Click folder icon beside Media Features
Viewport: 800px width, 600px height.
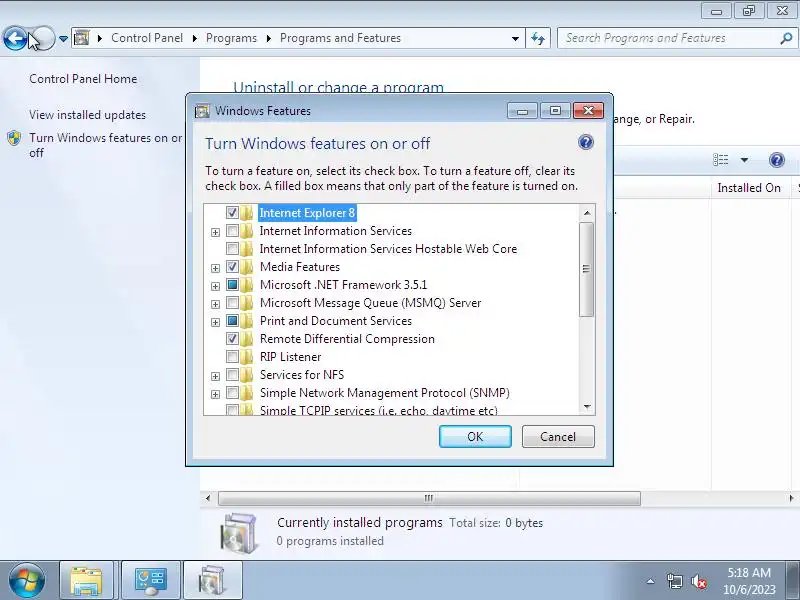[247, 267]
